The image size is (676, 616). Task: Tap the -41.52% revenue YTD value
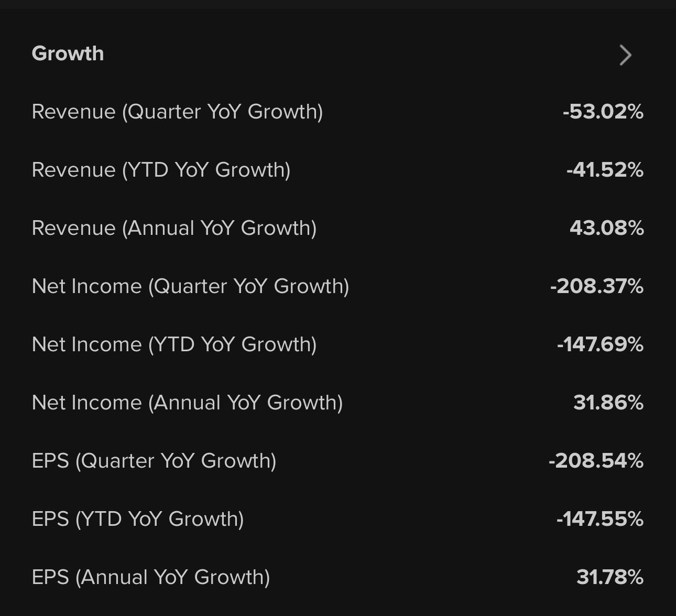tap(605, 170)
